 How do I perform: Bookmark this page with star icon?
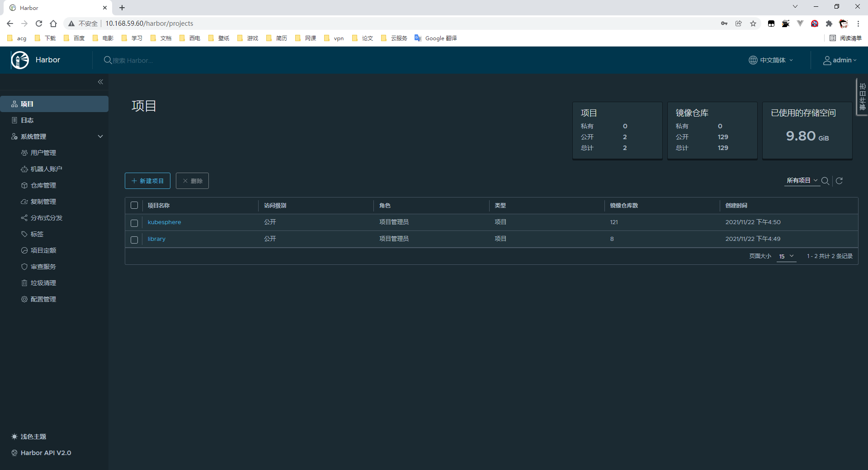(x=753, y=23)
